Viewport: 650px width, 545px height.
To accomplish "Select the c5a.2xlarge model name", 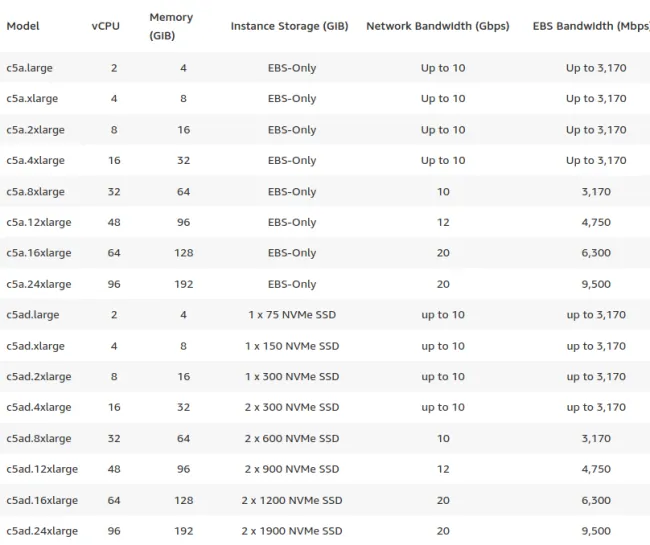I will pos(35,130).
